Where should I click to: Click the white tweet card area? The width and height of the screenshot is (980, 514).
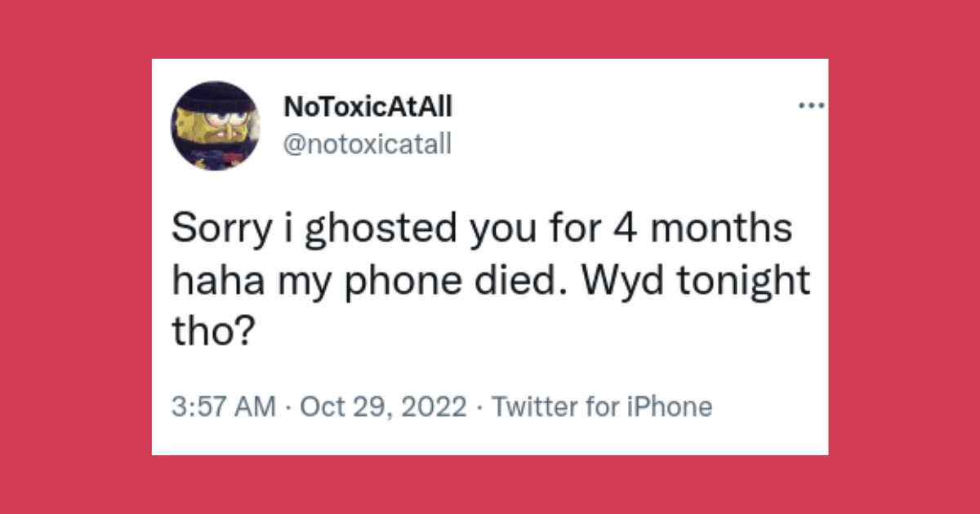tap(490, 359)
